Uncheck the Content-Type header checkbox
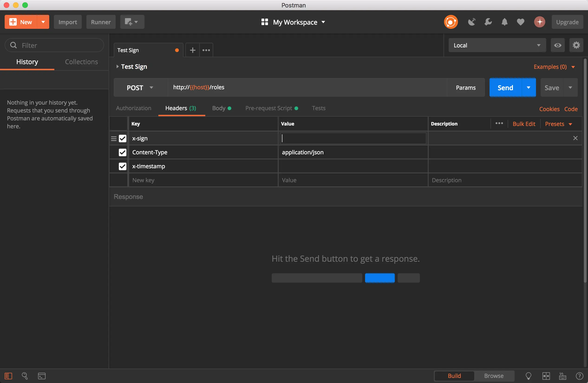 click(123, 152)
